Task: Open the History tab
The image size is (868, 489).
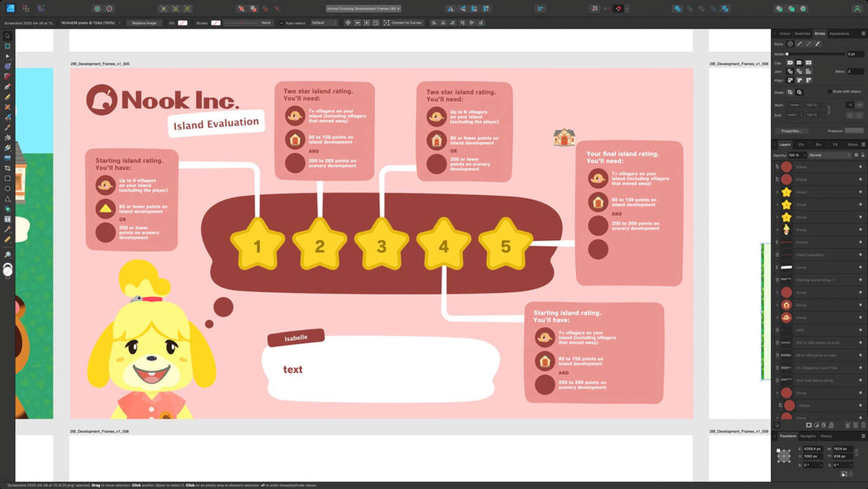Action: click(826, 436)
